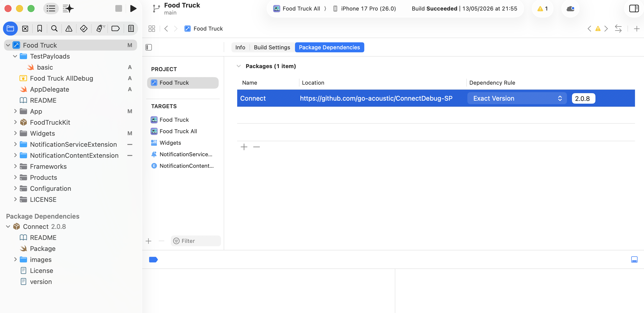Select the Package Dependencies tab

(x=329, y=47)
